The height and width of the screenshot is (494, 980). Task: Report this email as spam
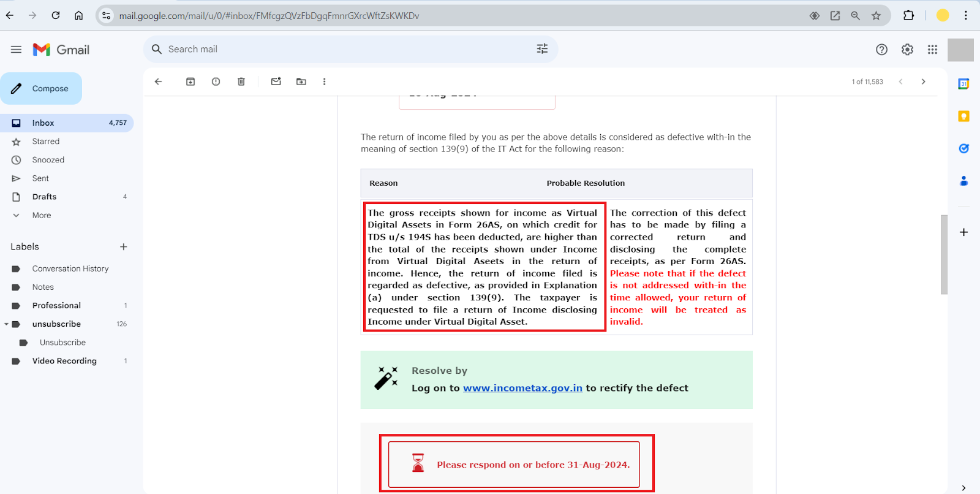(216, 82)
